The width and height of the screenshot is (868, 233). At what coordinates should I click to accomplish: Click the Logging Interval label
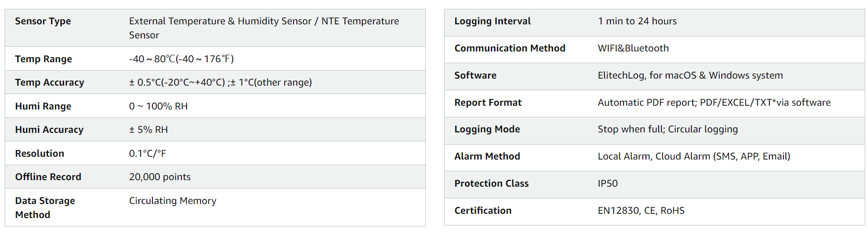[492, 21]
